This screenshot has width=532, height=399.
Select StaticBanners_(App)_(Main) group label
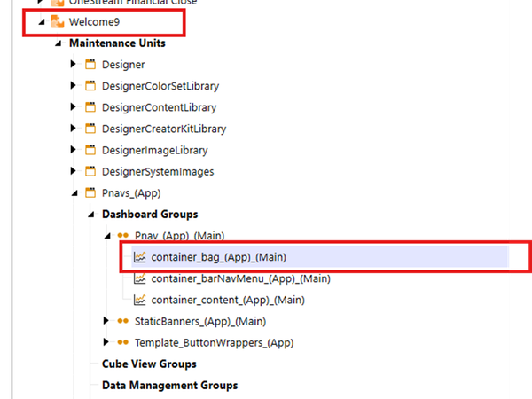click(x=200, y=321)
